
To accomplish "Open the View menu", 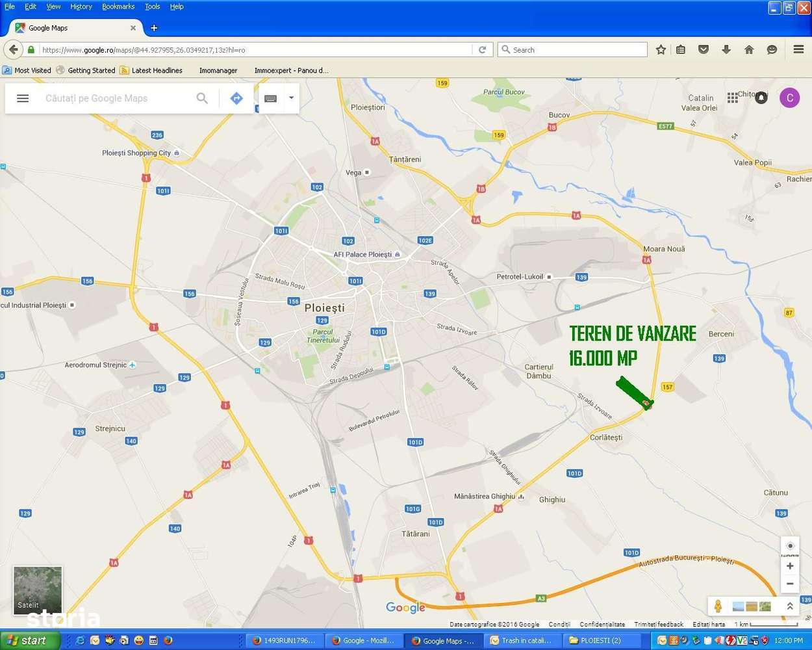I will pos(53,6).
